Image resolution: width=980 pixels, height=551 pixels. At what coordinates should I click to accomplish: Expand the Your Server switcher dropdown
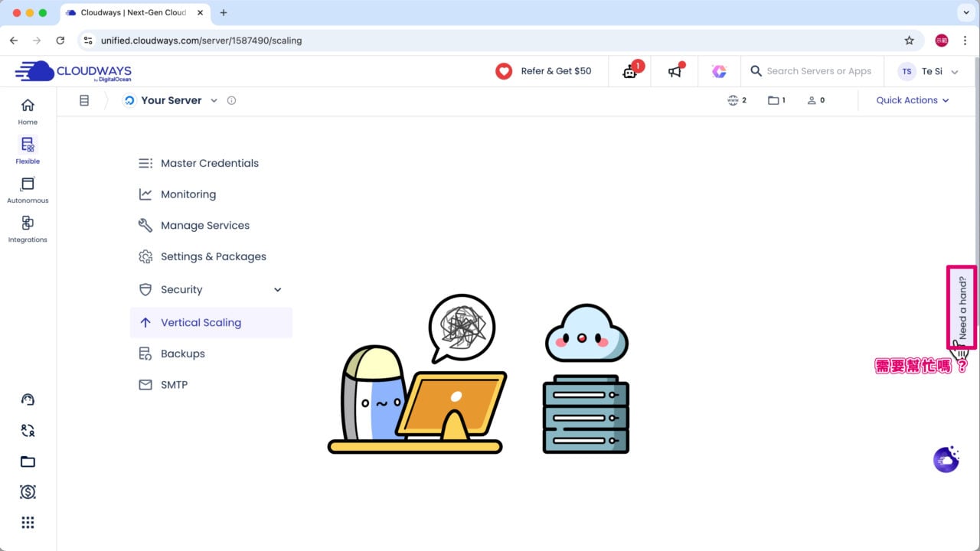(214, 100)
